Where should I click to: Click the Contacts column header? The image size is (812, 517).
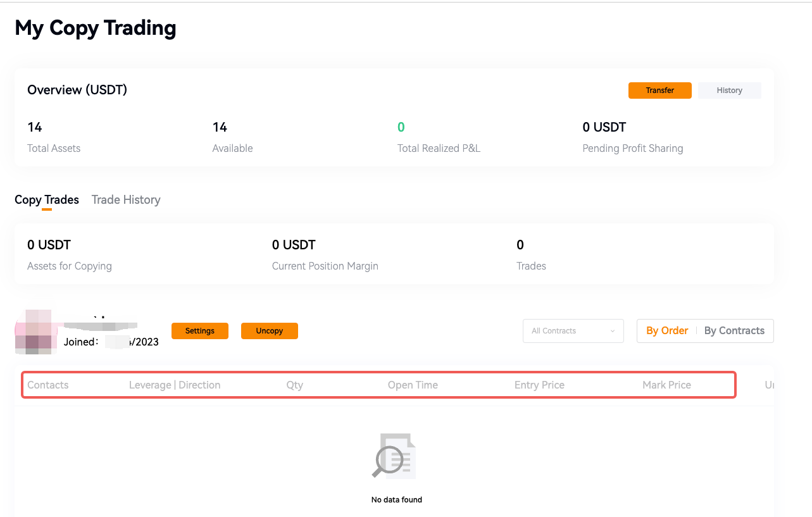[x=48, y=385]
